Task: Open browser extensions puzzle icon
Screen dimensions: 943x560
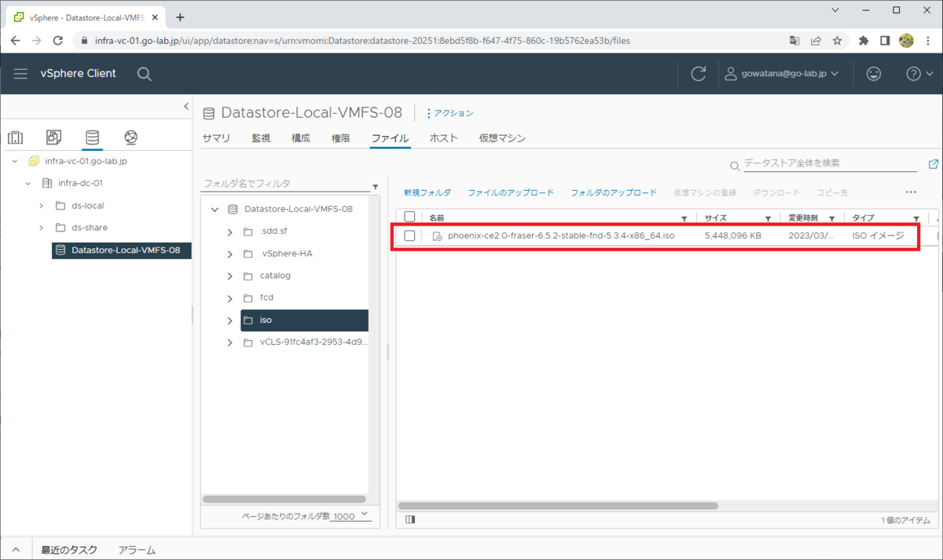Action: click(x=864, y=40)
